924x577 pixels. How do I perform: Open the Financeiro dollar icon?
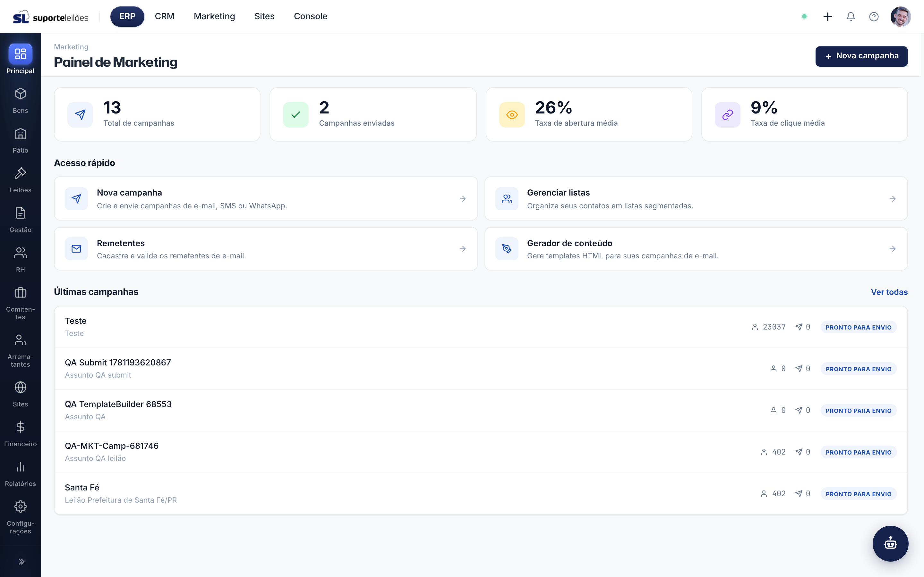(x=20, y=427)
